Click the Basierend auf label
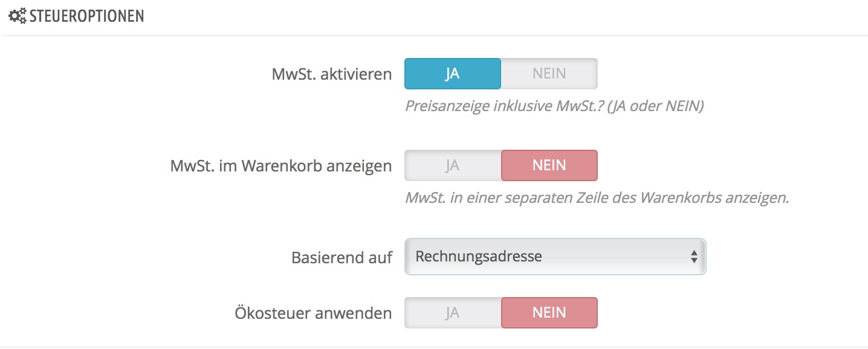Viewport: 868px width, 349px height. pos(342,258)
